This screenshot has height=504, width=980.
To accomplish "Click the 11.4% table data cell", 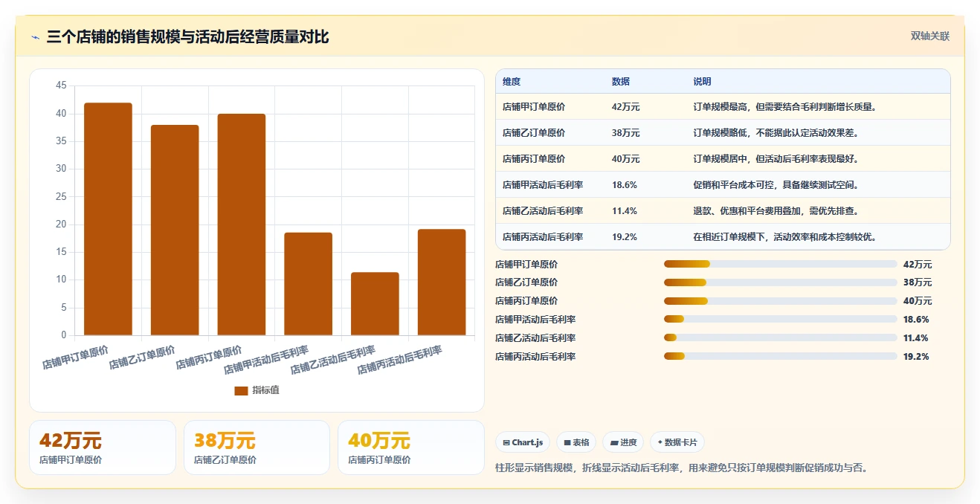I will 625,211.
